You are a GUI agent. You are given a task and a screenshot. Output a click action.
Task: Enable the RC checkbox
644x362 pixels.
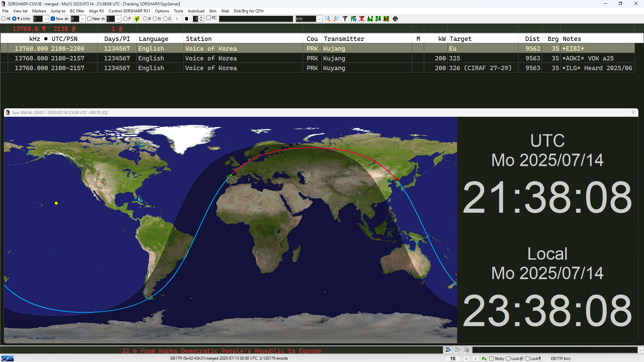coord(208,18)
